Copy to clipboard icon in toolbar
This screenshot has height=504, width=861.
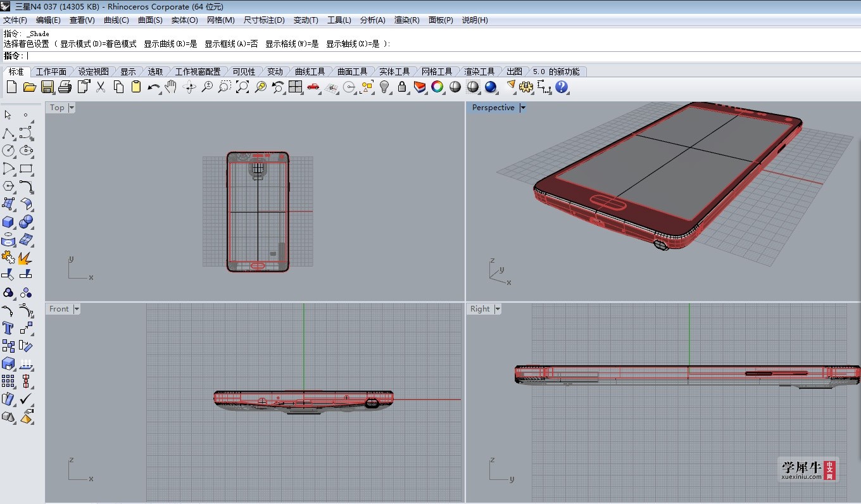coord(118,87)
